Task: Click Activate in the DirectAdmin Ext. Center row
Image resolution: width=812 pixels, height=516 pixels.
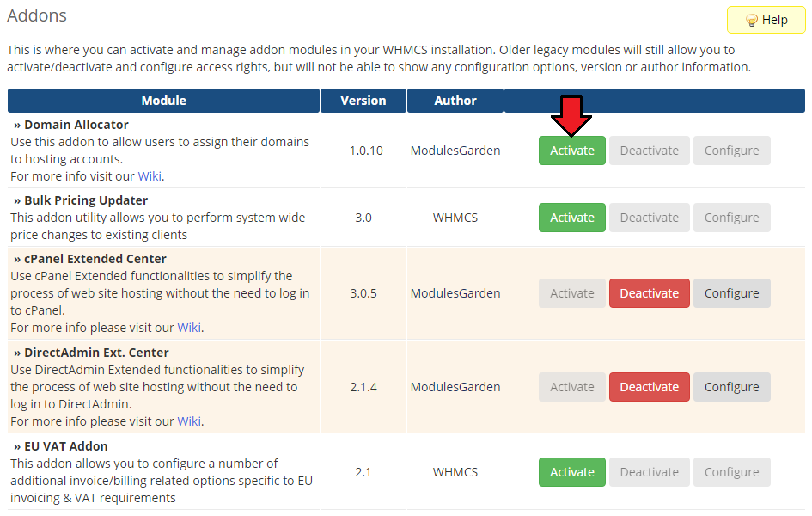Action: tap(571, 387)
